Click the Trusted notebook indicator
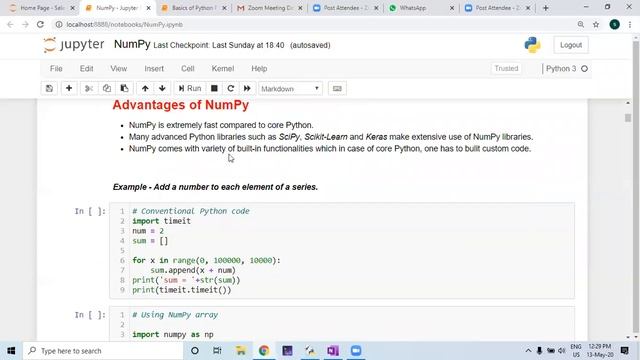640x360 pixels. click(506, 69)
